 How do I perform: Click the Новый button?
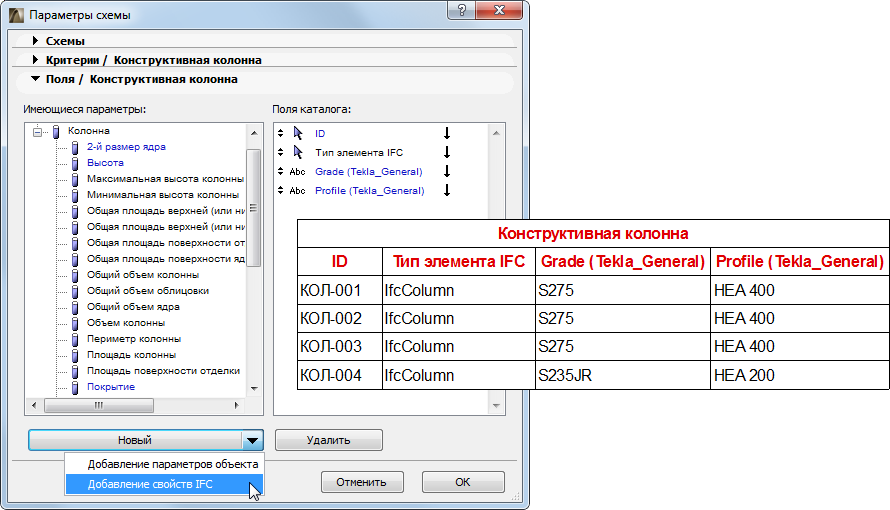click(135, 440)
